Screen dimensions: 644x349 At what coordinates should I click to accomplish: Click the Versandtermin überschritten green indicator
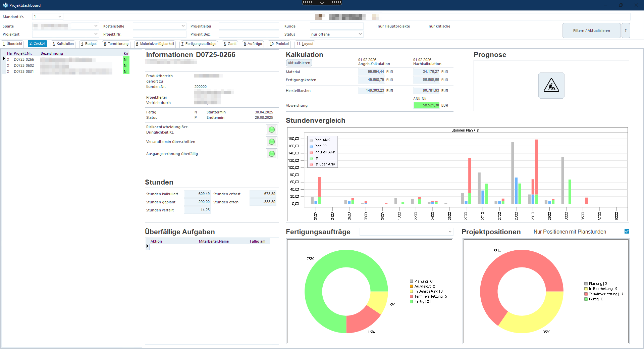272,142
